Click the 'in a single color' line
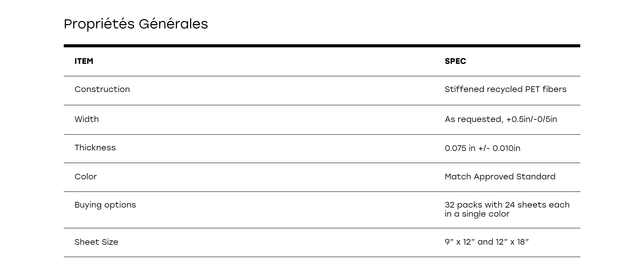 point(477,214)
